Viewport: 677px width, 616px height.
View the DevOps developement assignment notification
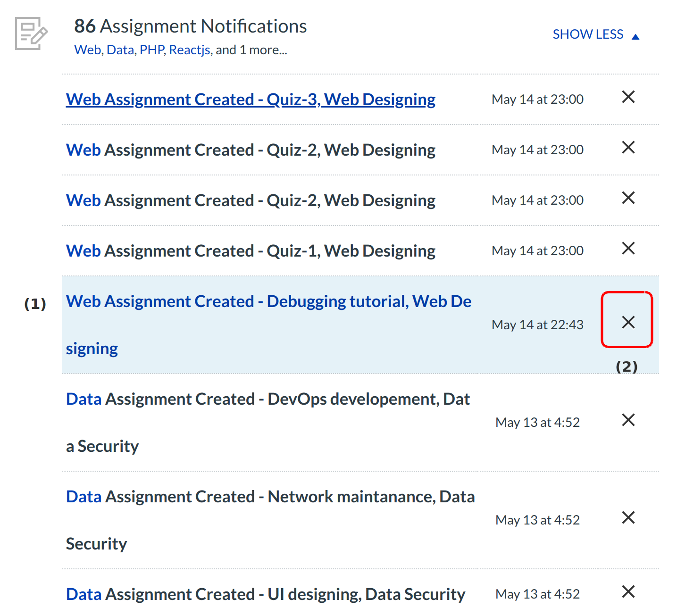(267, 400)
